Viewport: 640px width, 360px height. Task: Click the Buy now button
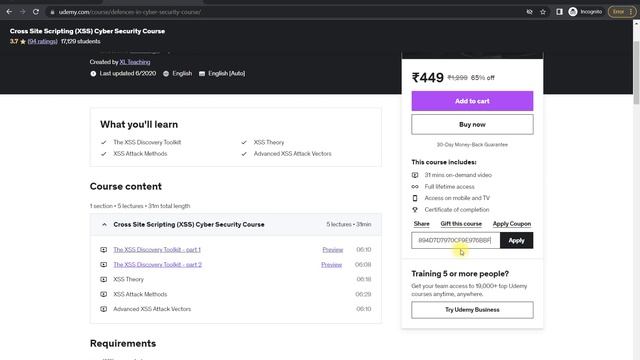472,124
